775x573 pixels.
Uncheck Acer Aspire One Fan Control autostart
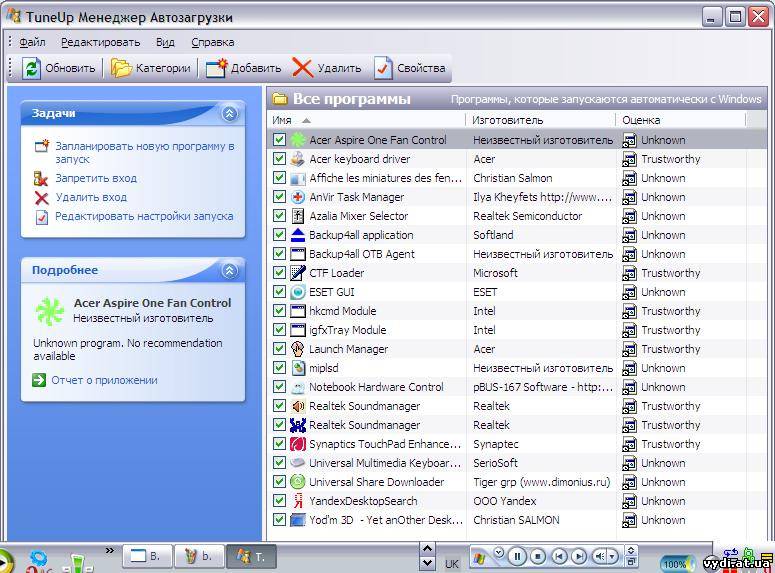(279, 139)
